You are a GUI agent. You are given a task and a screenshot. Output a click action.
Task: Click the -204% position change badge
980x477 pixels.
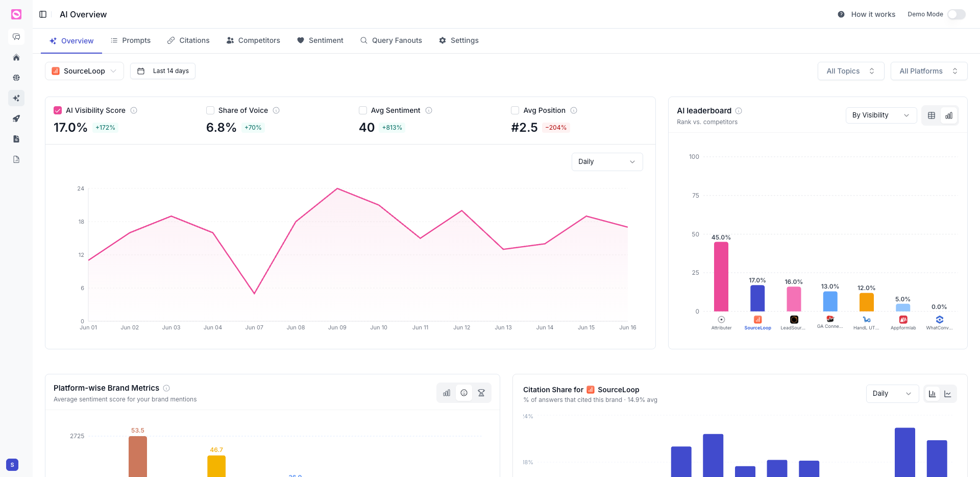(556, 128)
